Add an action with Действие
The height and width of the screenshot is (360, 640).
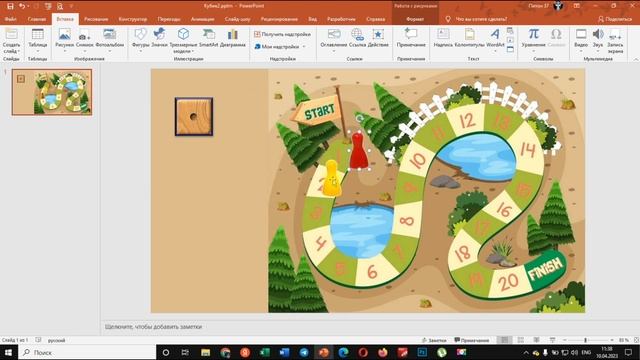pyautogui.click(x=378, y=38)
